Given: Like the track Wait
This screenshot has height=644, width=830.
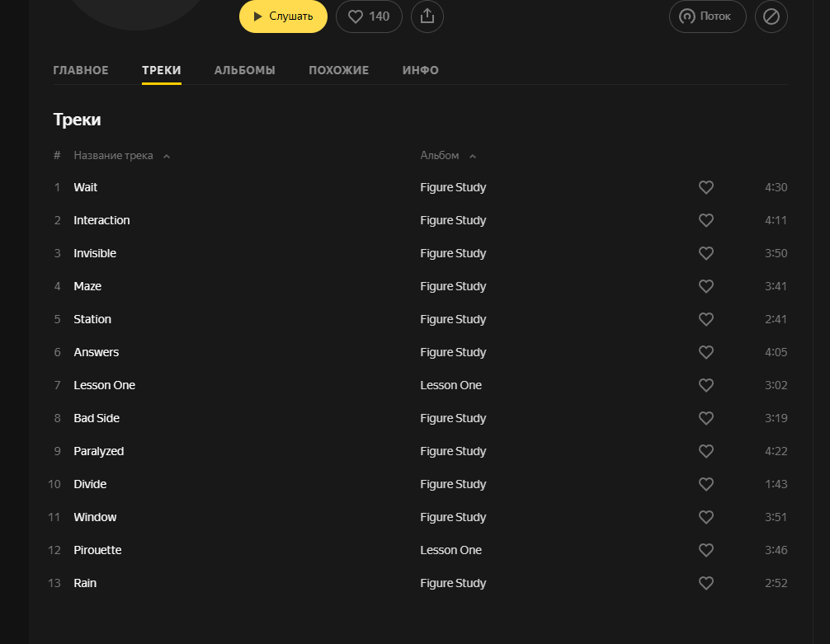Looking at the screenshot, I should point(706,187).
